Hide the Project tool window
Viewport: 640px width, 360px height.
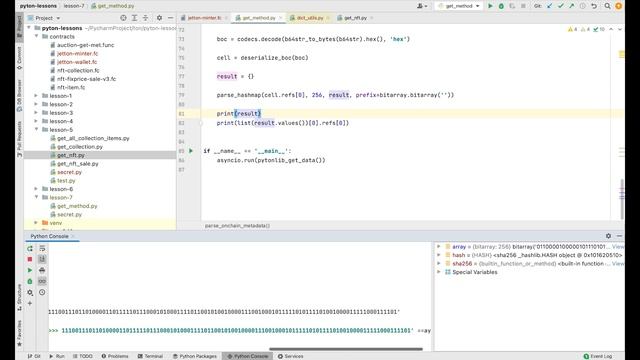170,18
